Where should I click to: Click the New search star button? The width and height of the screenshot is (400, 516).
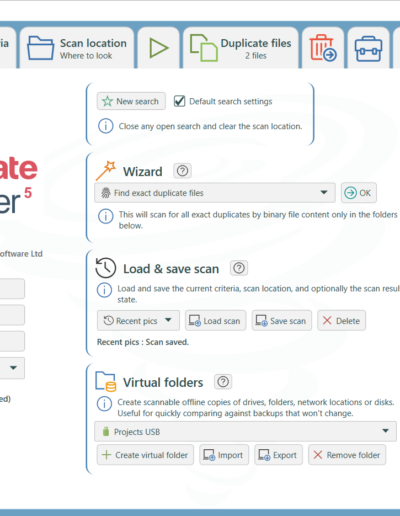click(x=131, y=101)
